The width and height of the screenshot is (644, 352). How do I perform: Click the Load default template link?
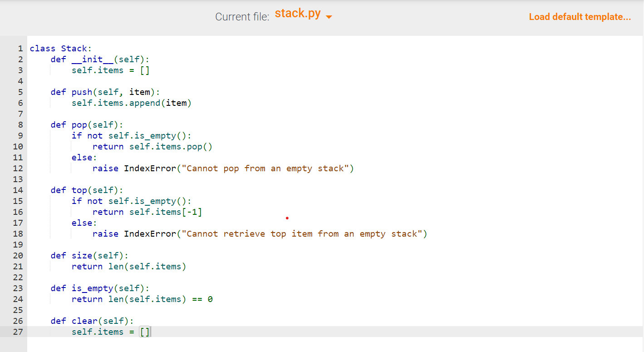[580, 17]
